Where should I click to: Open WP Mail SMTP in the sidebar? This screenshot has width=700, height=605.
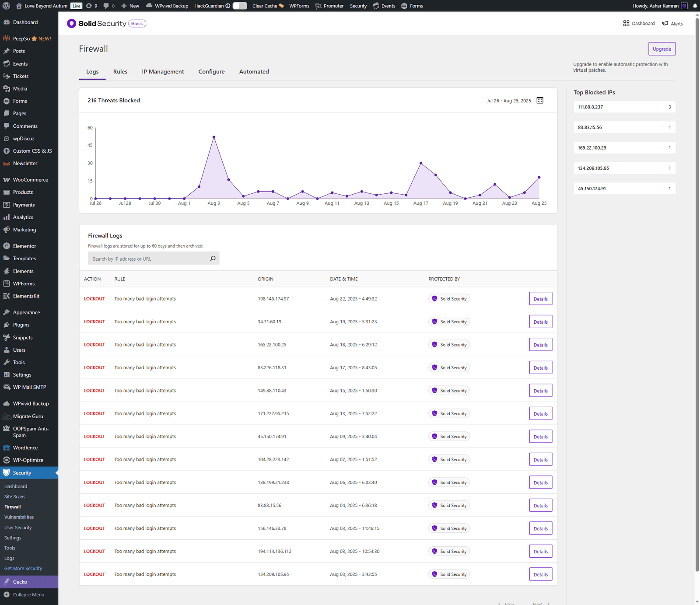pyautogui.click(x=29, y=387)
